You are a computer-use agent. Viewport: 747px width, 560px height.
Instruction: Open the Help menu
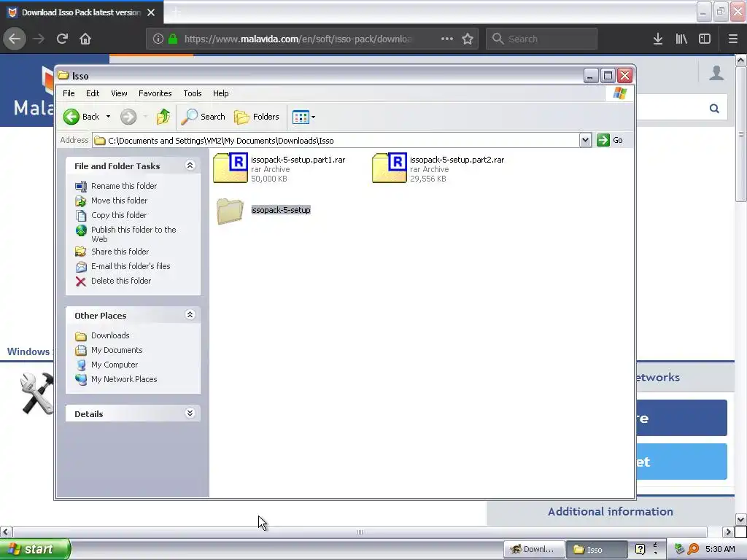tap(220, 93)
